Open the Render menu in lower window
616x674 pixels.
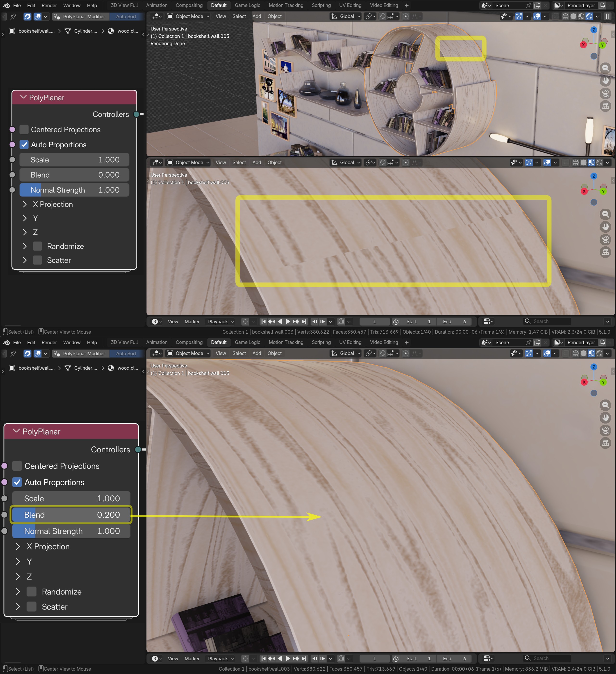49,342
